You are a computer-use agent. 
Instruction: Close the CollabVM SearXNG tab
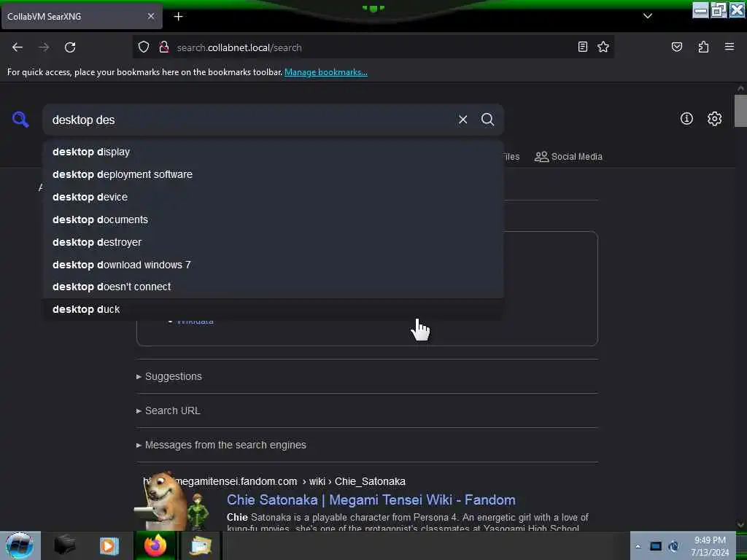[150, 16]
